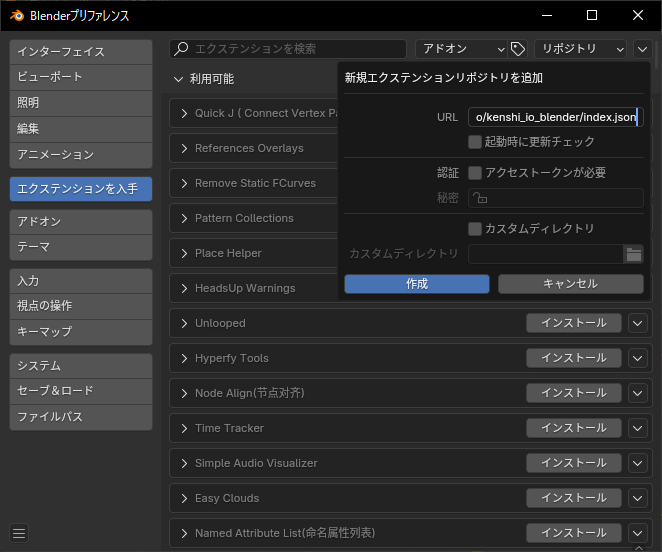Focus the extension search field

tap(288, 49)
